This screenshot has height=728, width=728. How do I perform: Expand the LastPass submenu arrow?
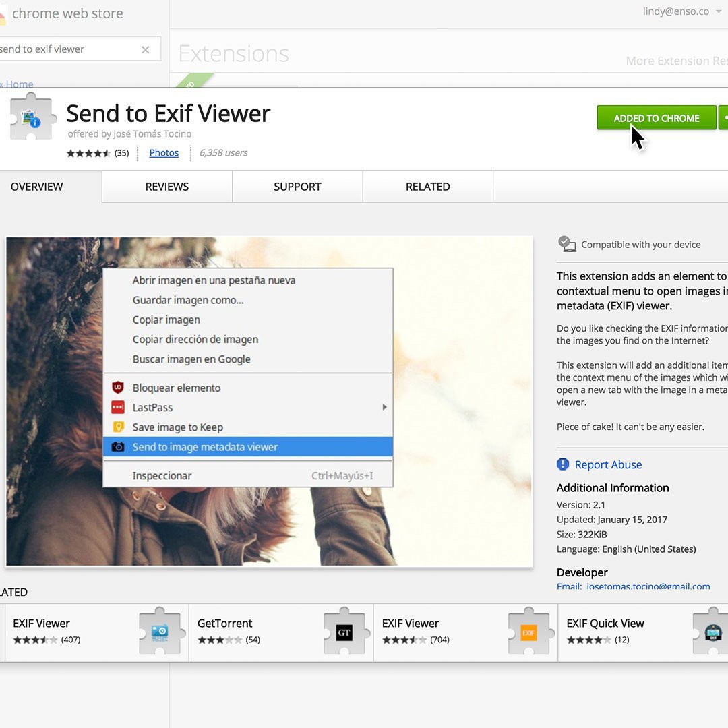coord(384,407)
